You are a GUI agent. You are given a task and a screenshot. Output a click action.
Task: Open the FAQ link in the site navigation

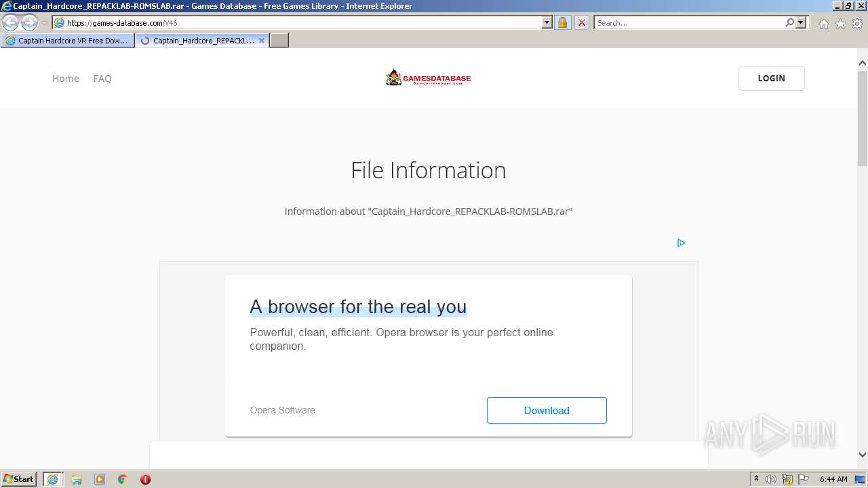[x=102, y=79]
